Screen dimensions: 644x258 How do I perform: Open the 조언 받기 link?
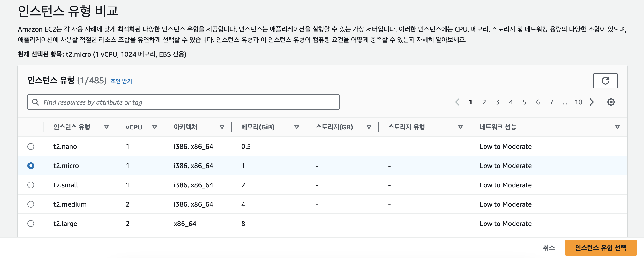[x=121, y=81]
